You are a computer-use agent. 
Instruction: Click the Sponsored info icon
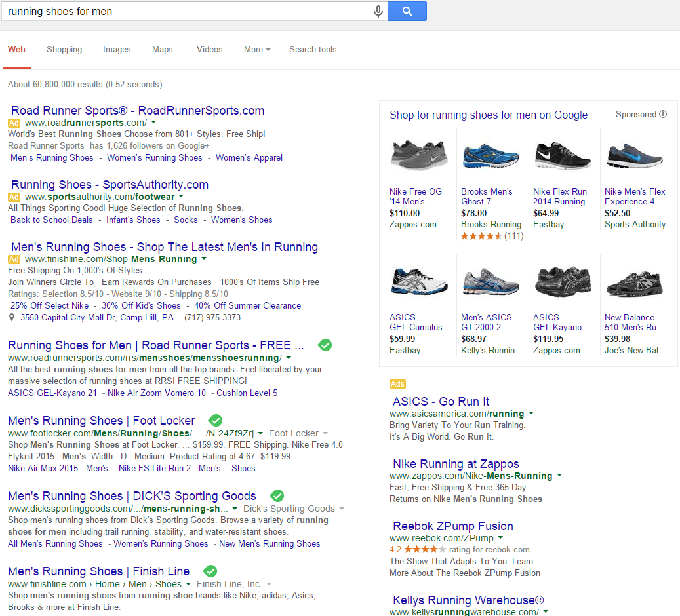[x=663, y=114]
